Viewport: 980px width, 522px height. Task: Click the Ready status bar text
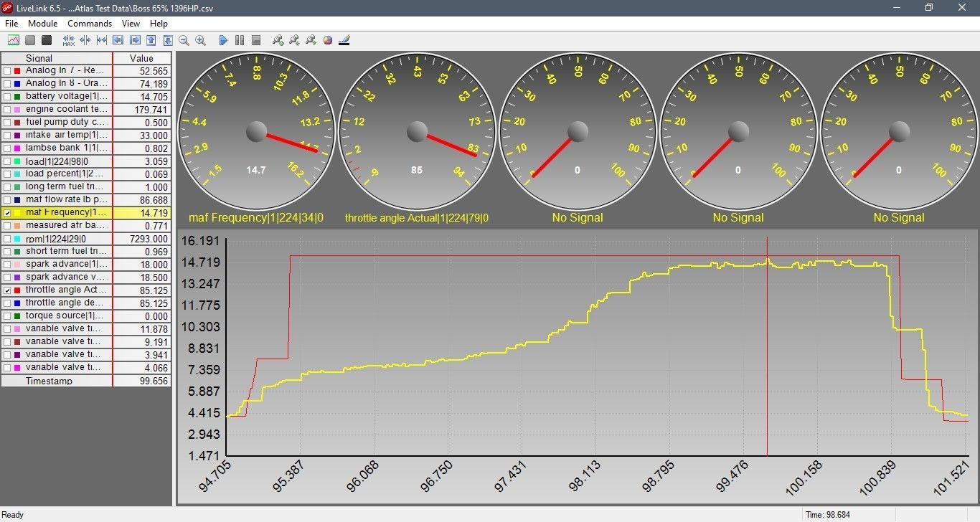coord(13,515)
